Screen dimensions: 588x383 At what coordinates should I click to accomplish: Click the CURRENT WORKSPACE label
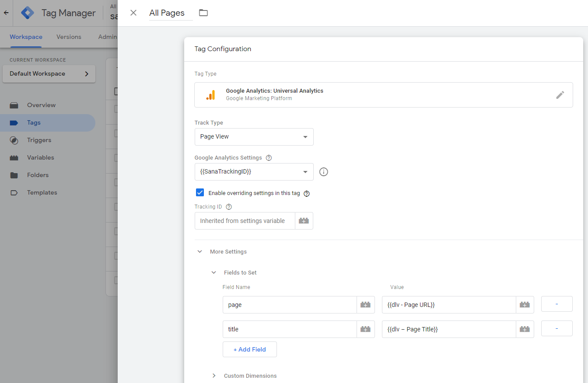pyautogui.click(x=38, y=60)
